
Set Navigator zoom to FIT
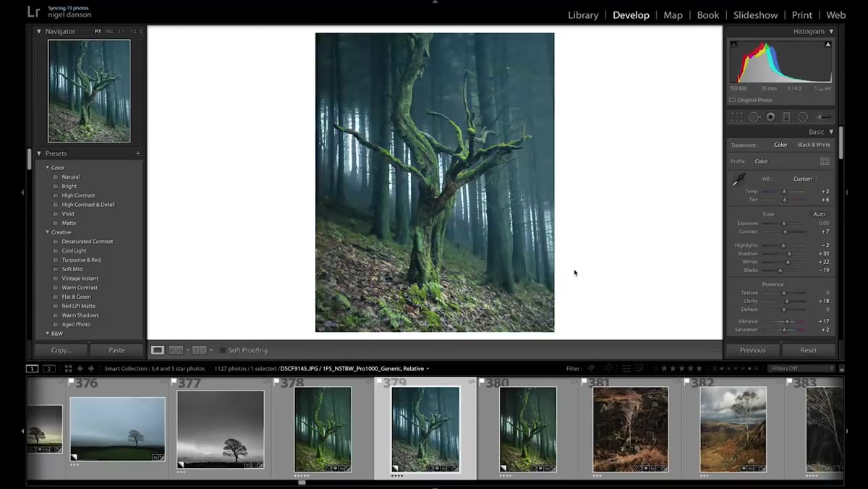(98, 31)
